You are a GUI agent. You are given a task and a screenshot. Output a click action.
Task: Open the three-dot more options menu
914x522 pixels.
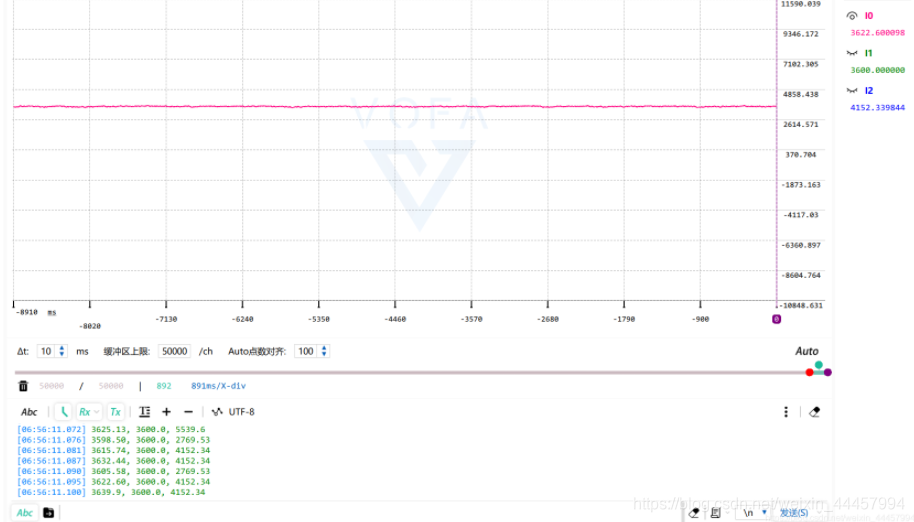pos(786,412)
